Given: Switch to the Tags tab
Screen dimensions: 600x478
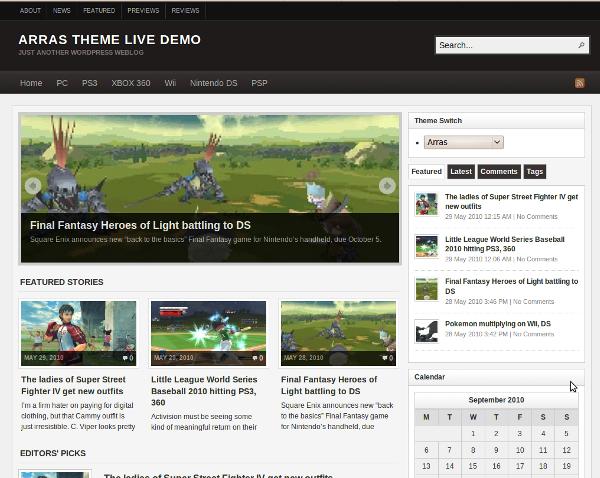Looking at the screenshot, I should [x=535, y=171].
